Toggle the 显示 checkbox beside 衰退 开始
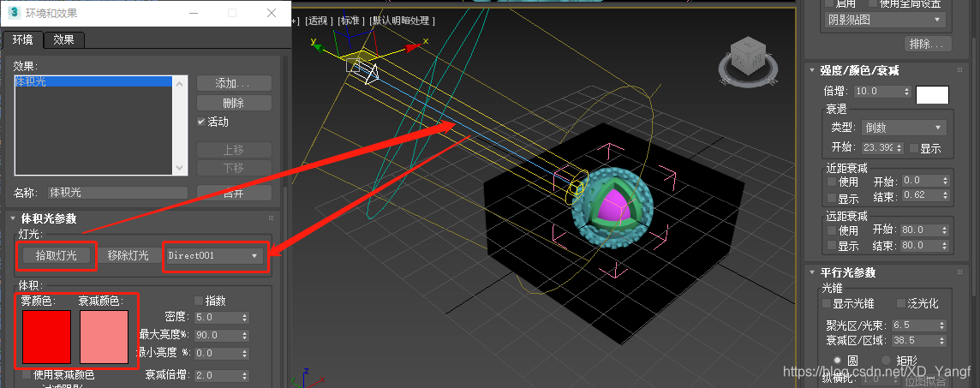Screen dimensions: 980x388 click(x=914, y=149)
